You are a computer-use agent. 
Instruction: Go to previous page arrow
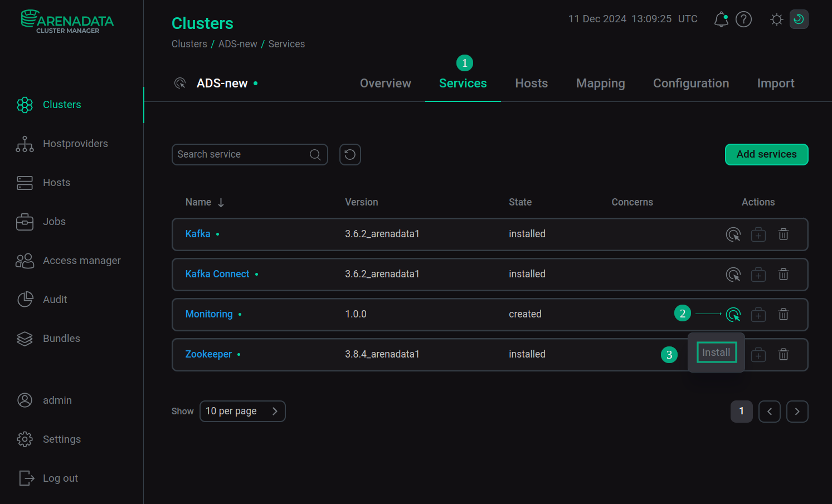[x=770, y=412]
